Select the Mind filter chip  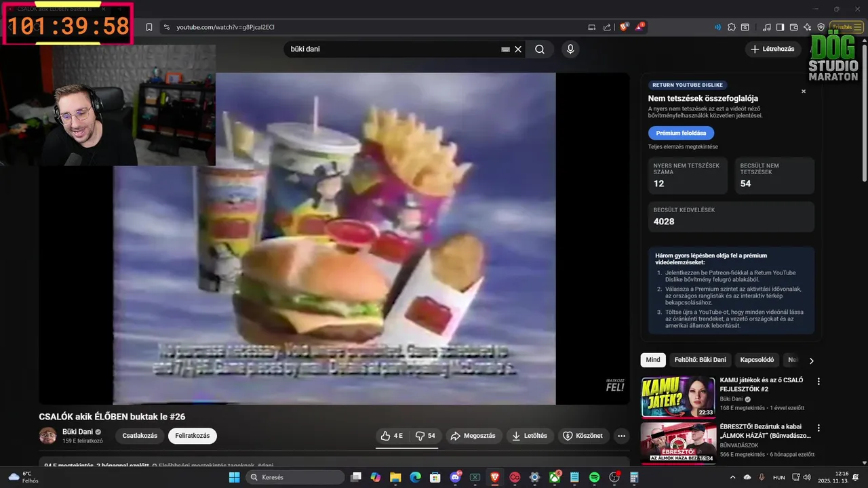(x=653, y=360)
